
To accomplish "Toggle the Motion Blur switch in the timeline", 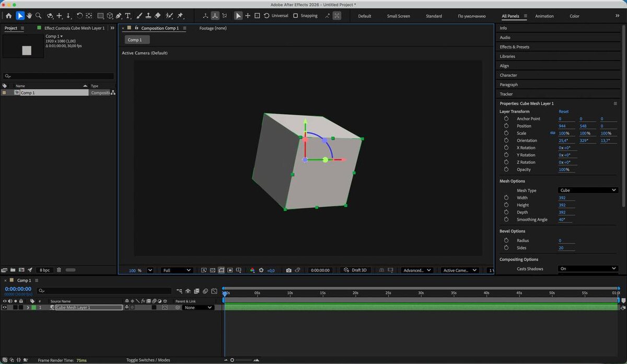I will click(206, 291).
